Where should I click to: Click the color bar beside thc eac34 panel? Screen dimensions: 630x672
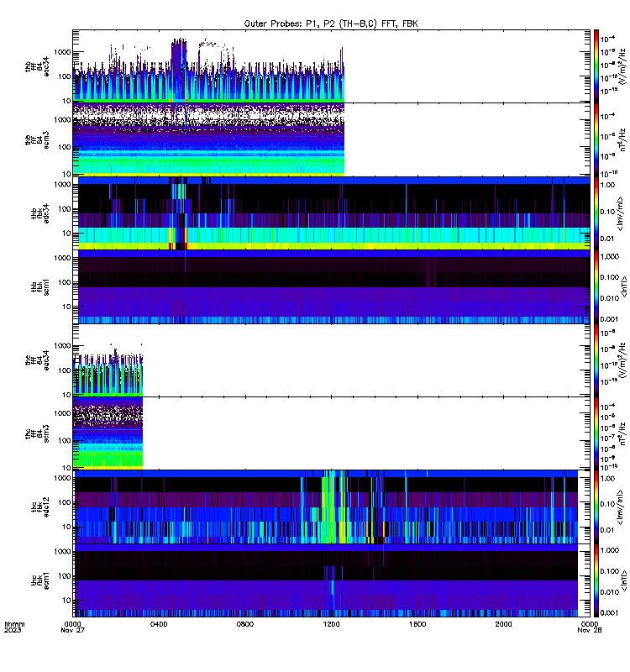596,360
